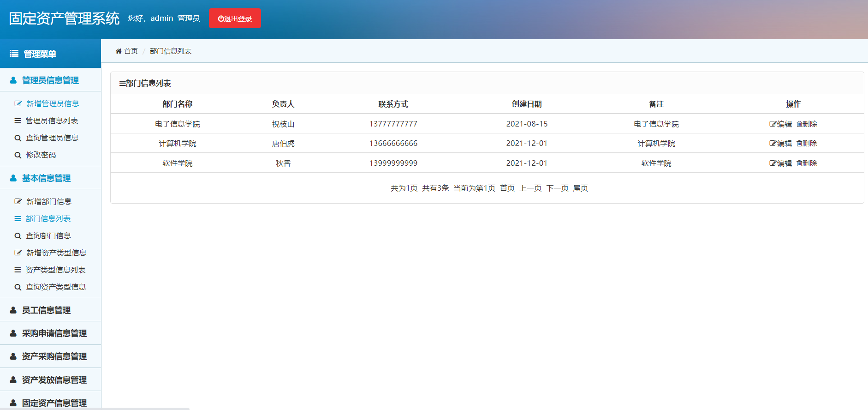The width and height of the screenshot is (868, 410).
Task: Click the search icon beside 查询部门信息
Action: tap(18, 235)
